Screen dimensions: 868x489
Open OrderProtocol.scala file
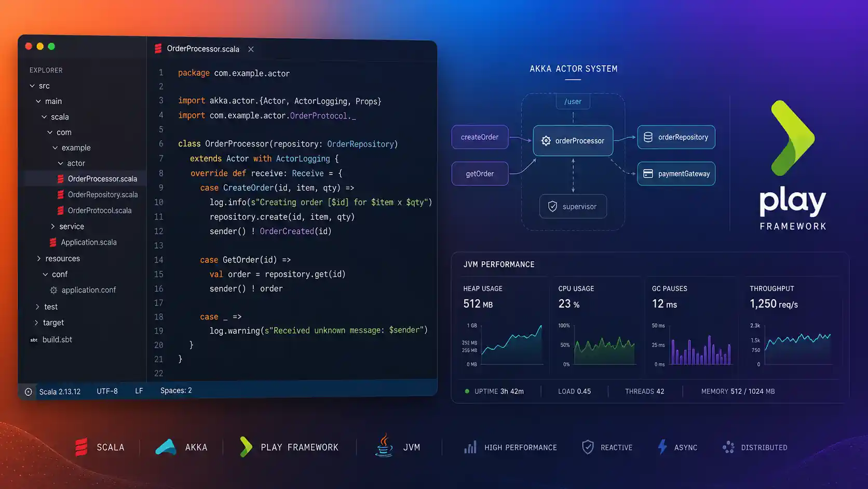(x=100, y=210)
